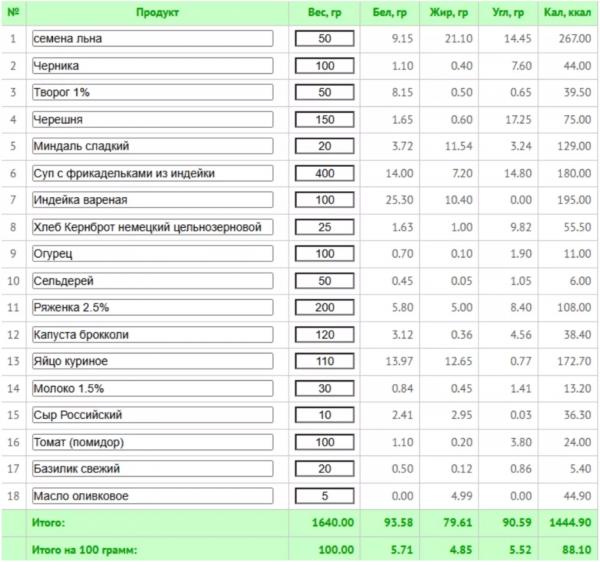The height and width of the screenshot is (562, 600).
Task: Select the 200 weight field for Ряженка 2.5%
Action: pos(324,308)
